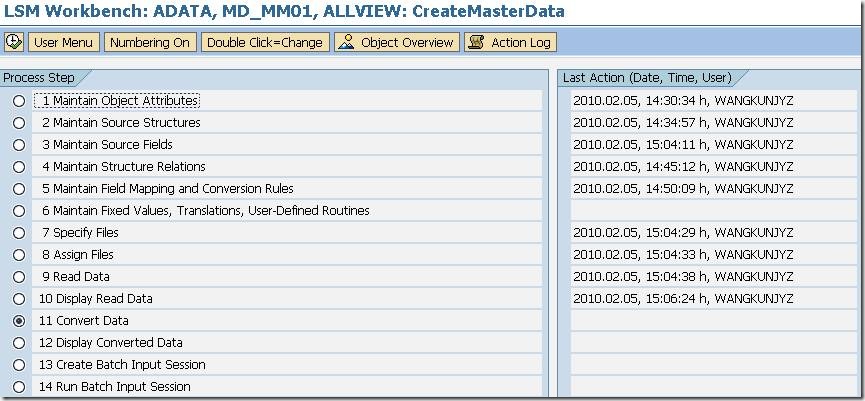Click '8 Assign Files' text
The width and height of the screenshot is (865, 401).
coord(78,255)
